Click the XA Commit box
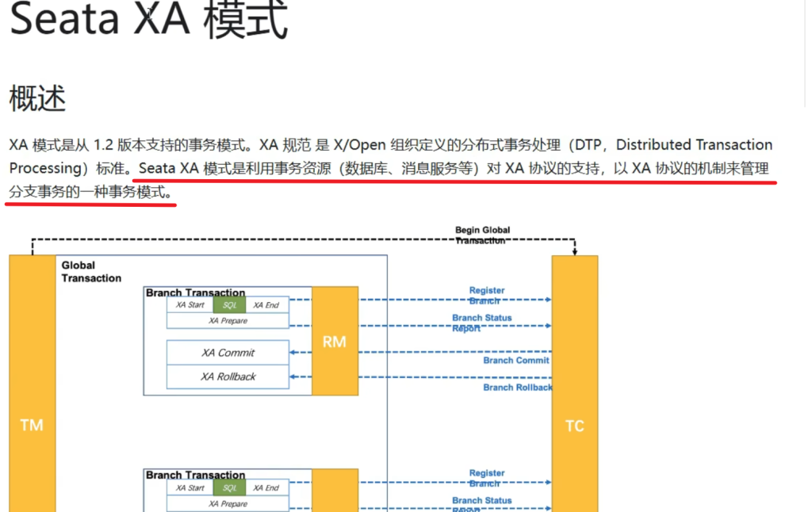 228,353
